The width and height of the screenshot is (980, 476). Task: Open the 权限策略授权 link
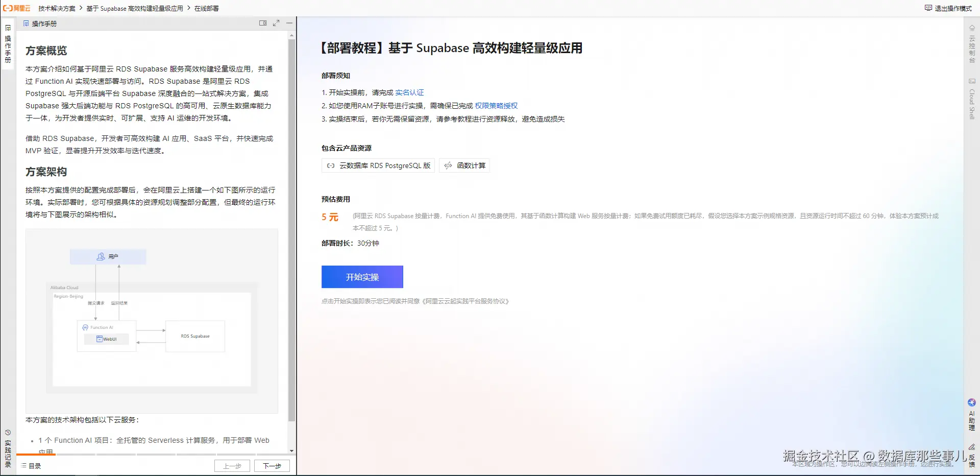496,106
